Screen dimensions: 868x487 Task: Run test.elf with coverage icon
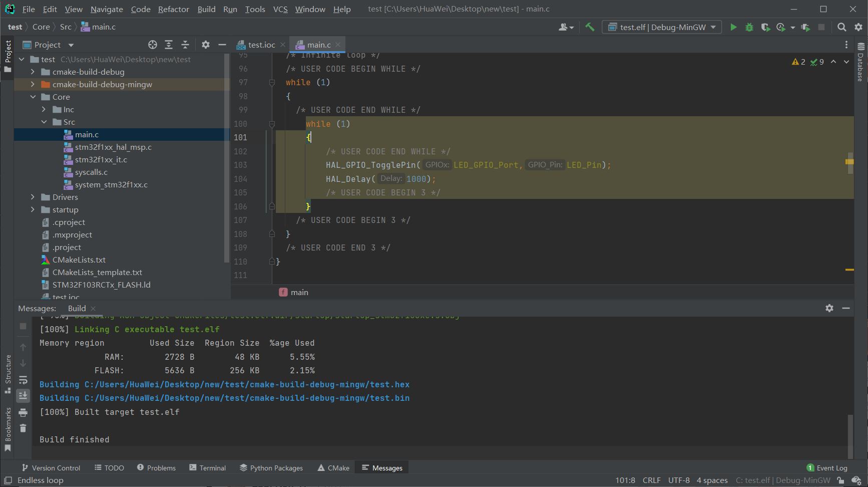click(765, 27)
